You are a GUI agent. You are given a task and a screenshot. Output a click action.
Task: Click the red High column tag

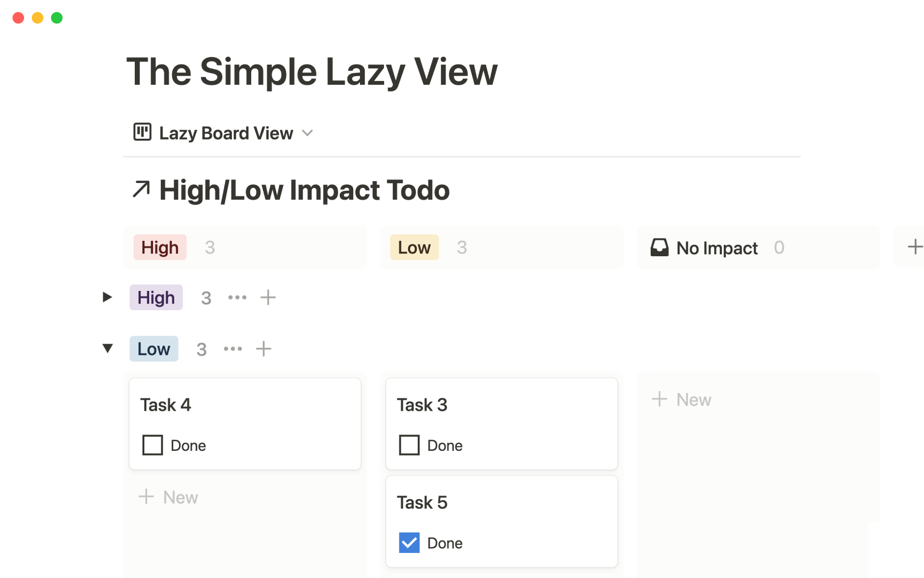(x=160, y=248)
